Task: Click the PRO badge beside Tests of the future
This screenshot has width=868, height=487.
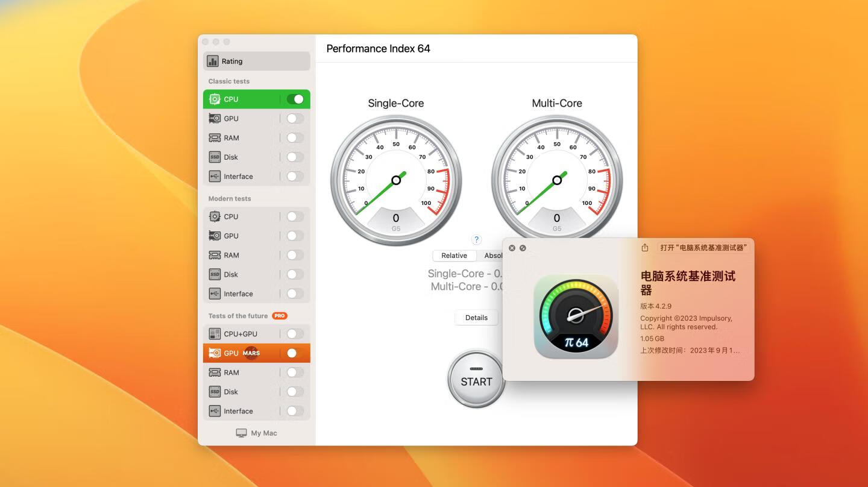Action: (x=280, y=316)
